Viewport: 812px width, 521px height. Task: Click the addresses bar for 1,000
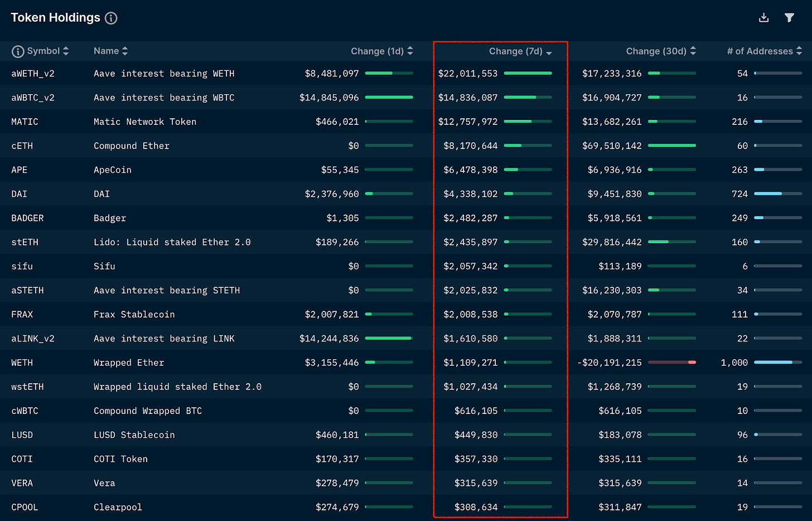778,363
